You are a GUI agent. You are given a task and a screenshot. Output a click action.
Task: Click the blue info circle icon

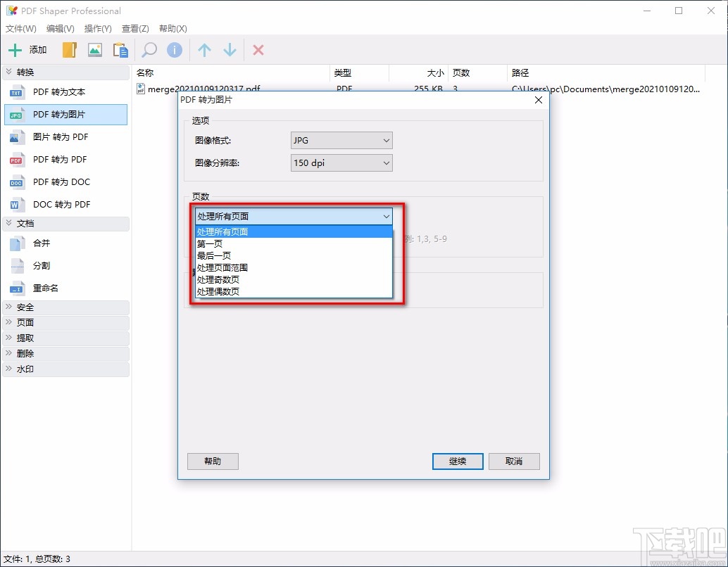174,50
